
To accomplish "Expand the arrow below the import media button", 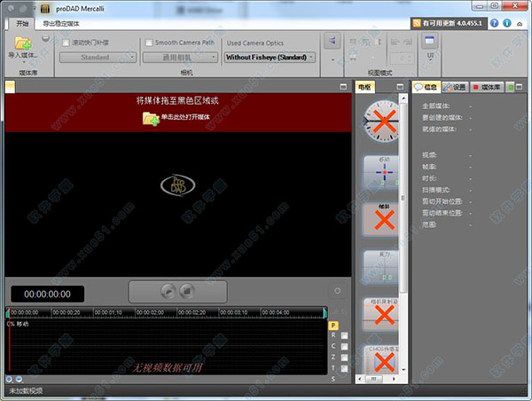I will [x=24, y=62].
